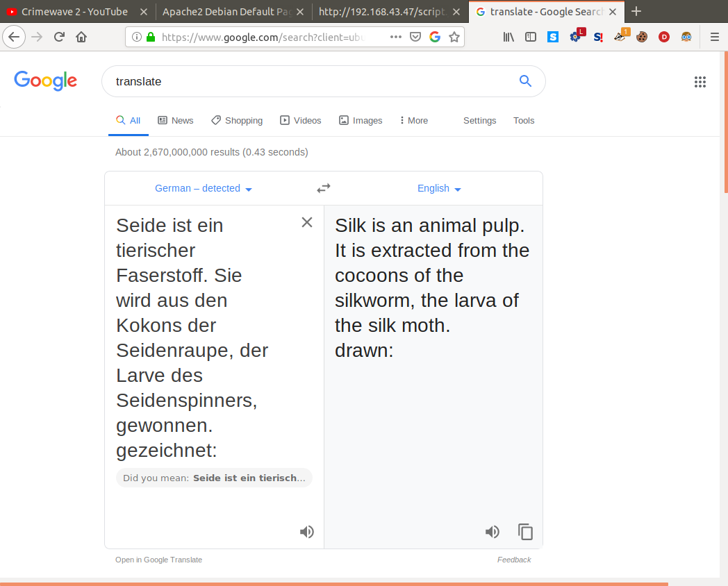Click the cookie extension icon
The image size is (728, 586).
tap(642, 37)
